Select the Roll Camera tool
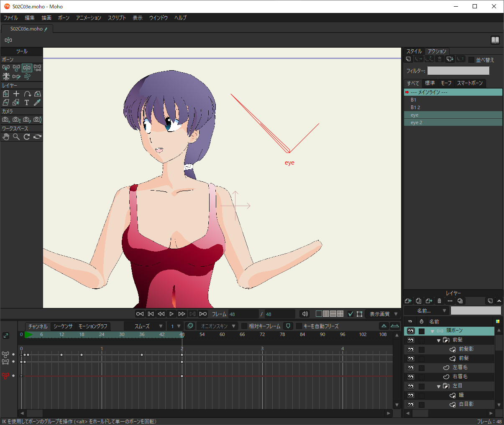The width and height of the screenshot is (504, 425). (27, 120)
